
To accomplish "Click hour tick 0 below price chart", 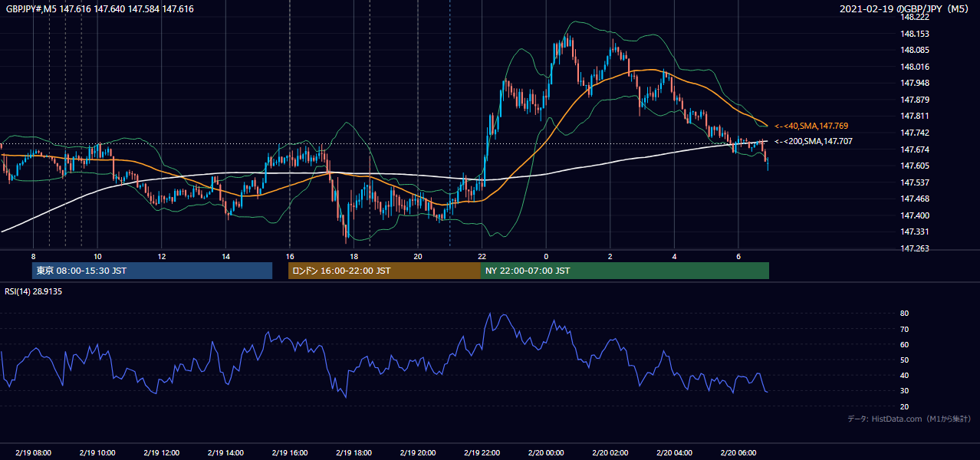I will [x=546, y=256].
